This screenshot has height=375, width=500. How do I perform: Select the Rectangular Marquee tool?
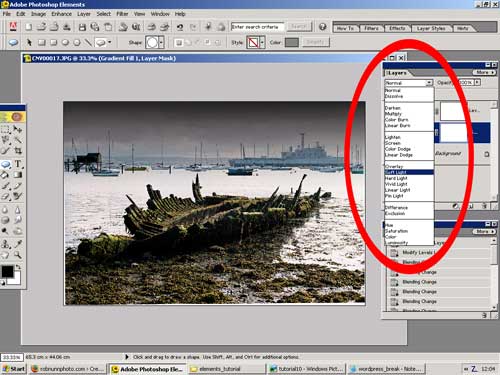coord(5,129)
